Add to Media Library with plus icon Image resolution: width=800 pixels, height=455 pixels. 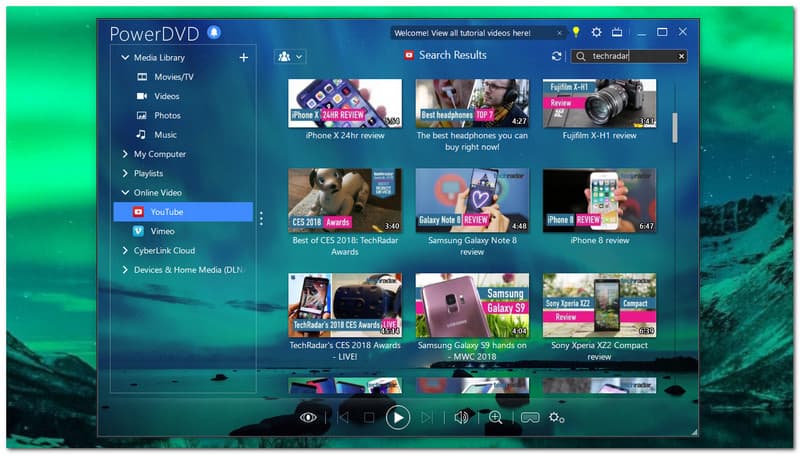point(244,58)
